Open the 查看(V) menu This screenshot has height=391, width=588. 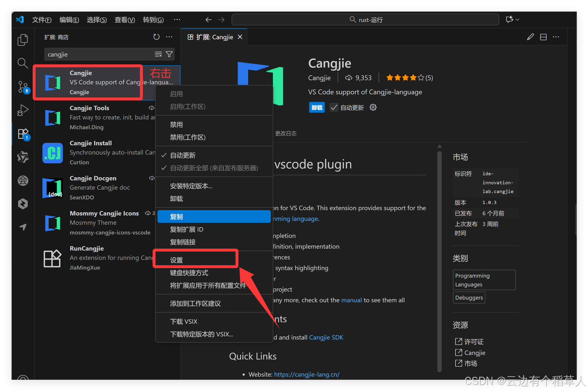tap(124, 20)
